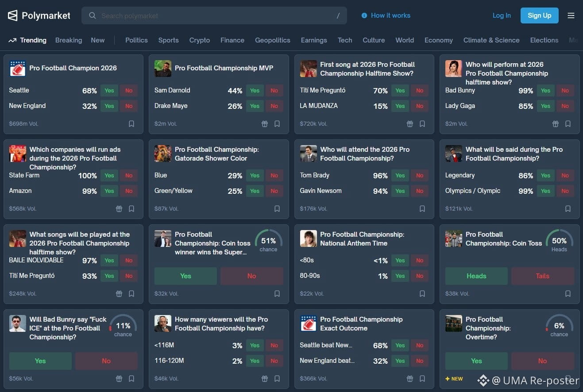Viewport: 583px width, 392px height.
Task: Open the Earnings category
Action: [314, 40]
